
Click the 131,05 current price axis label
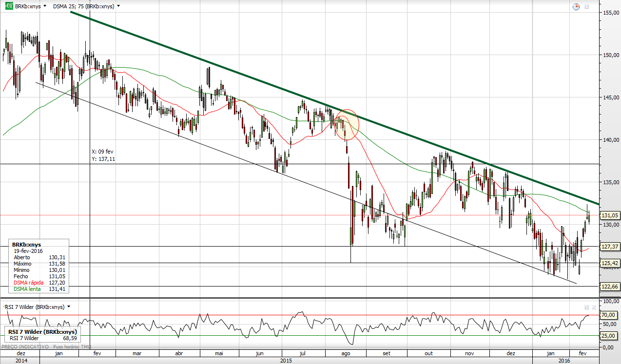610,215
